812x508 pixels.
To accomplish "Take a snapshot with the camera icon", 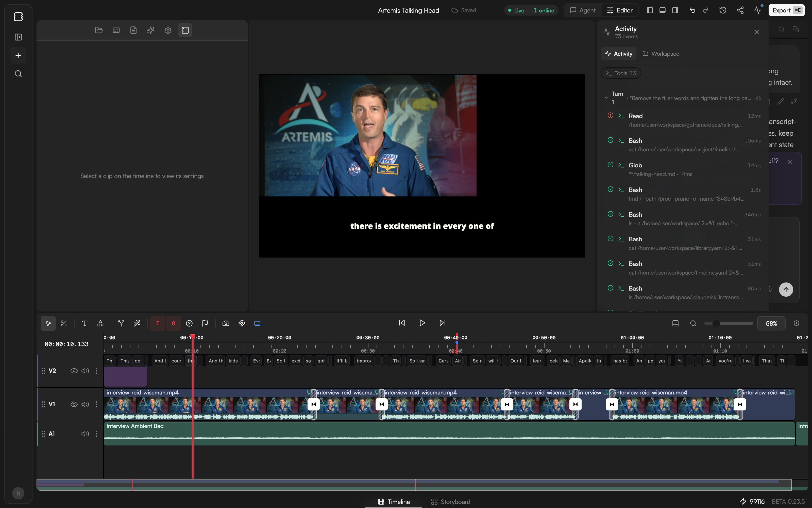I will [x=226, y=323].
